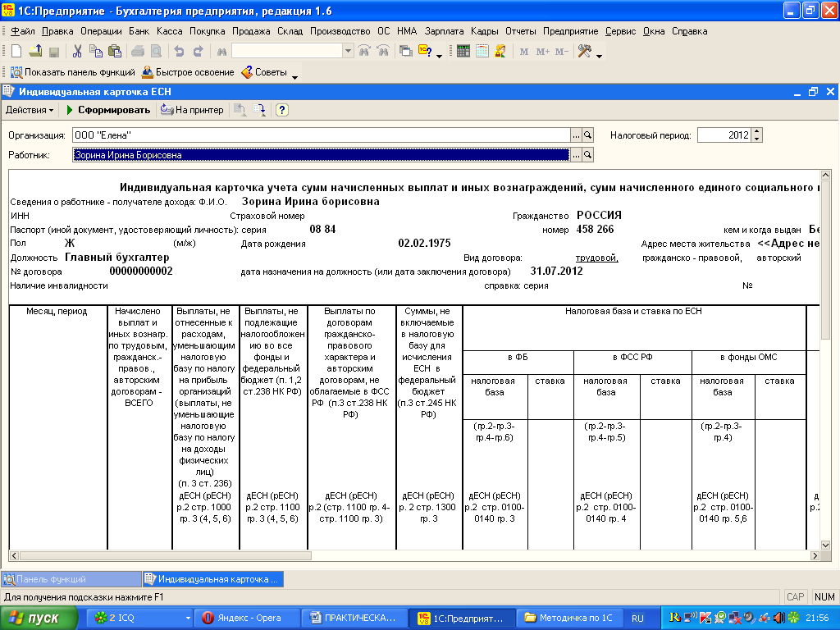The width and height of the screenshot is (840, 630).
Task: Open the Отчеты menu
Action: tap(521, 31)
